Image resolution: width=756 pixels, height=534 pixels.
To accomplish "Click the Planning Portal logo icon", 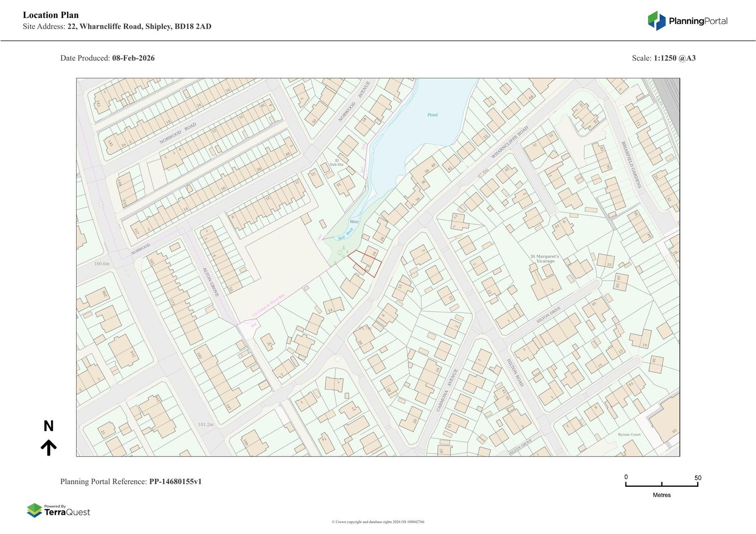I will (656, 21).
